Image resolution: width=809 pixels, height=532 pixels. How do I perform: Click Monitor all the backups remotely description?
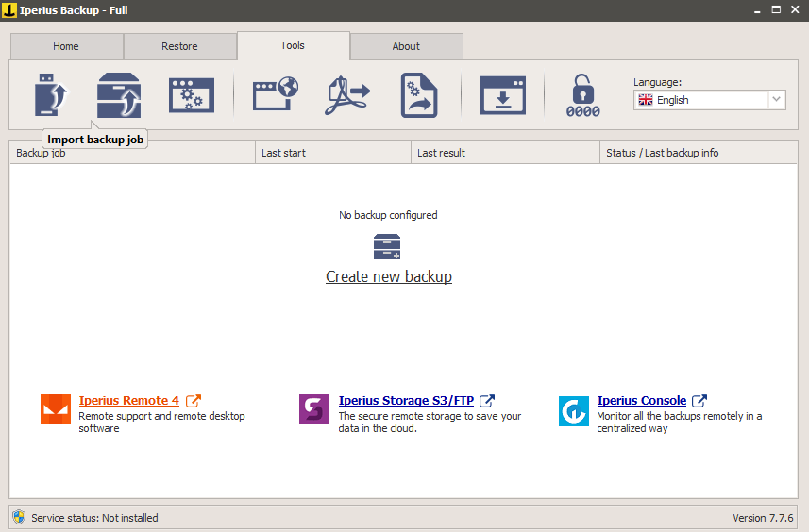click(680, 423)
